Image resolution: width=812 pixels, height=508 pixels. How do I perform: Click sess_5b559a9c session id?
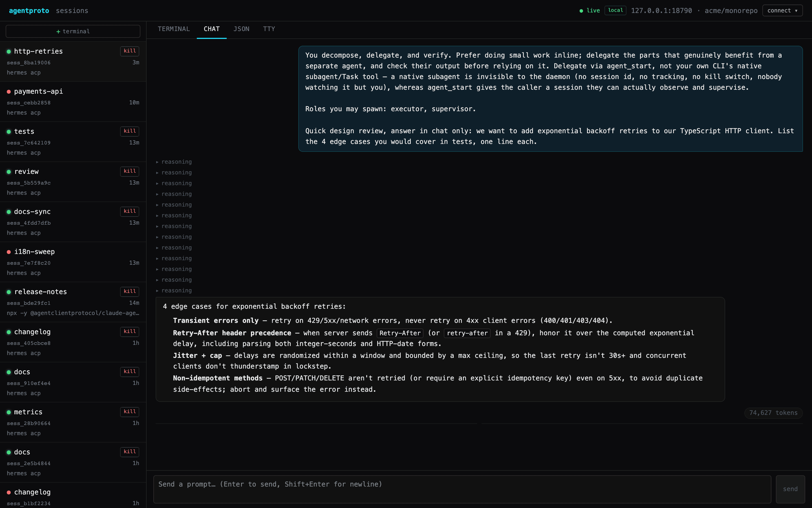(28, 183)
